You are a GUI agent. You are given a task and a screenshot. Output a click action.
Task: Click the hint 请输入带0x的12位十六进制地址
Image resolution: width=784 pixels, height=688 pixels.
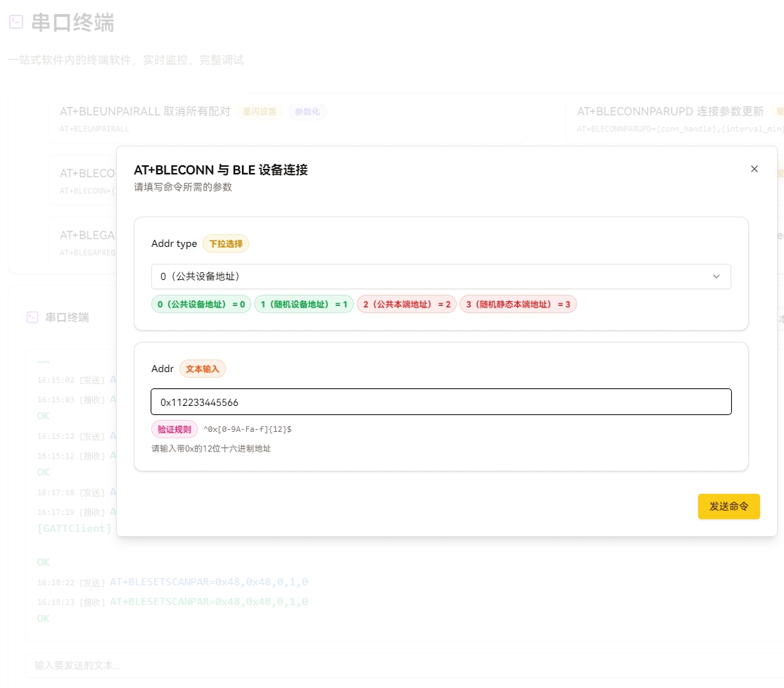(x=211, y=449)
